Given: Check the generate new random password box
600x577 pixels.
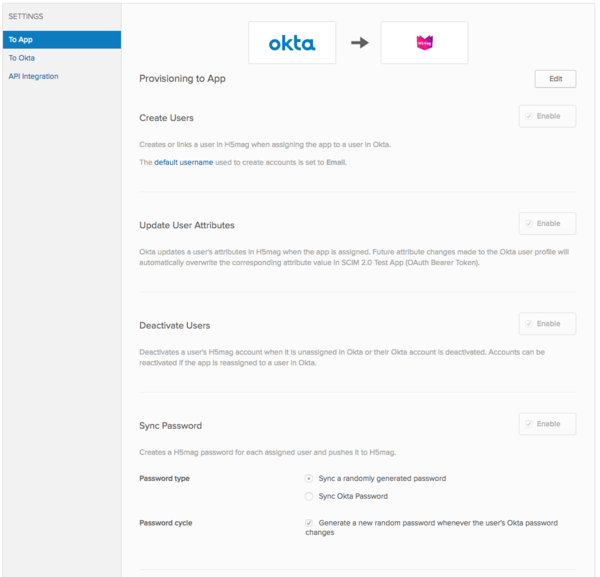Looking at the screenshot, I should click(x=309, y=523).
